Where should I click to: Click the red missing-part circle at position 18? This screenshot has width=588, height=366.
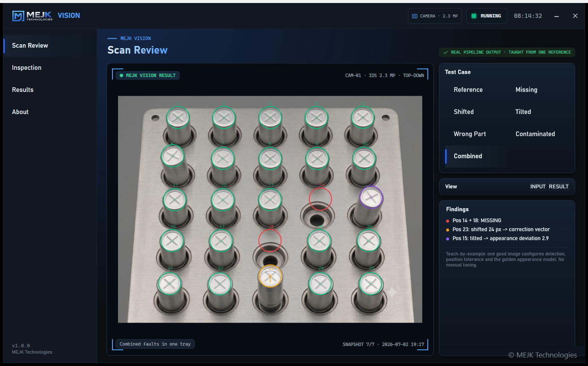pos(270,240)
